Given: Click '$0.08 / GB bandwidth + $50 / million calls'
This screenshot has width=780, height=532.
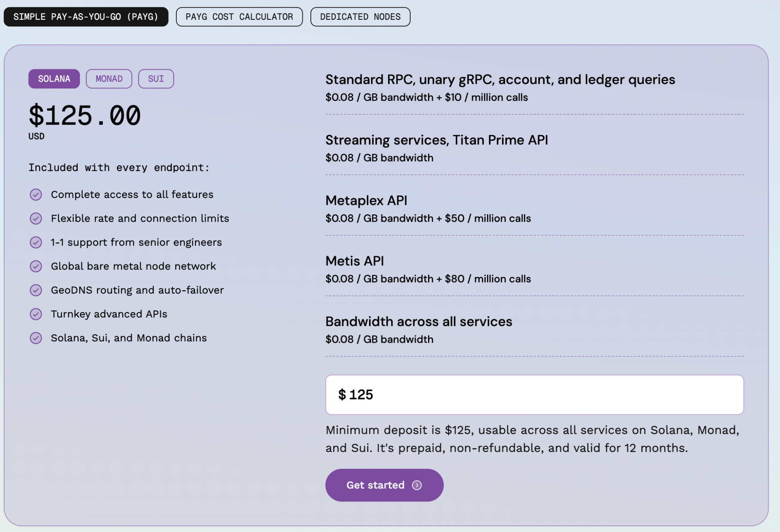Looking at the screenshot, I should pyautogui.click(x=428, y=218).
